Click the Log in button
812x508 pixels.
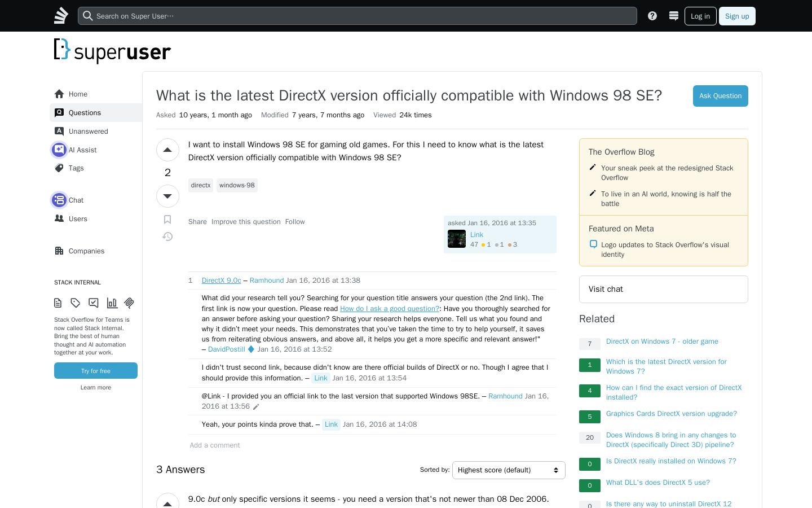[x=700, y=16]
